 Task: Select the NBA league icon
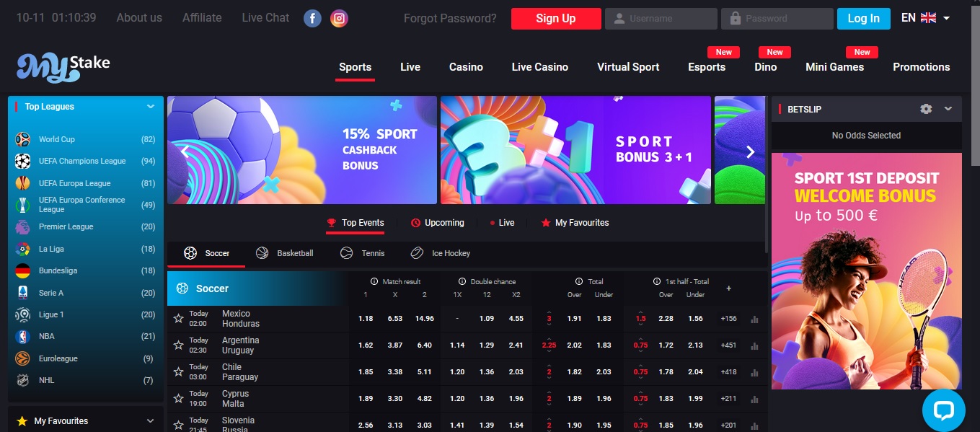(22, 336)
